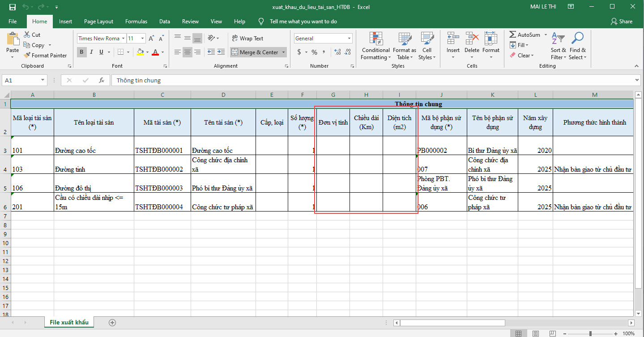Viewport: 644px width, 337px height.
Task: Expand the Name Box dropdown arrow
Action: [x=43, y=80]
